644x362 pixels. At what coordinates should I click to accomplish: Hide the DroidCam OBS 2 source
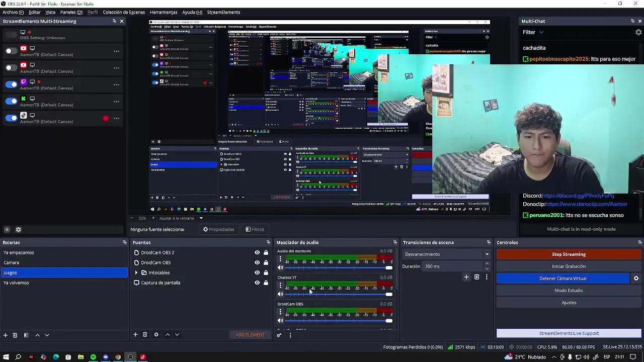(x=257, y=253)
